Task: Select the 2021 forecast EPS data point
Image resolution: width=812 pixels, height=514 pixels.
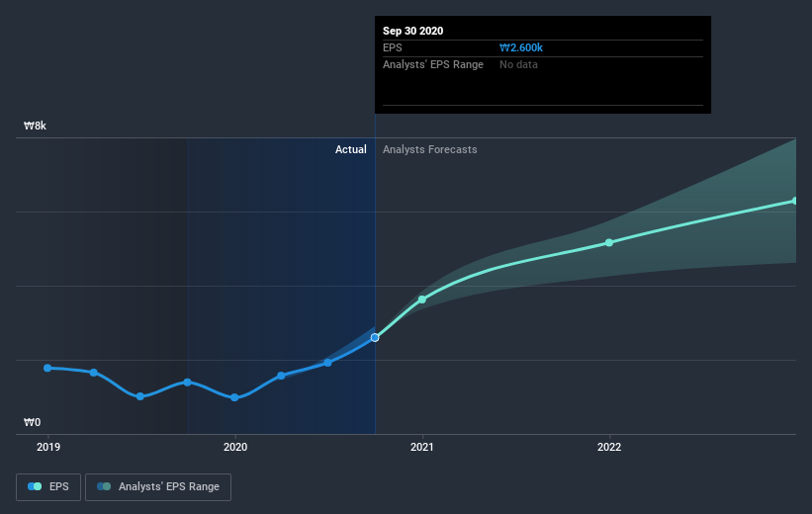Action: pyautogui.click(x=422, y=300)
